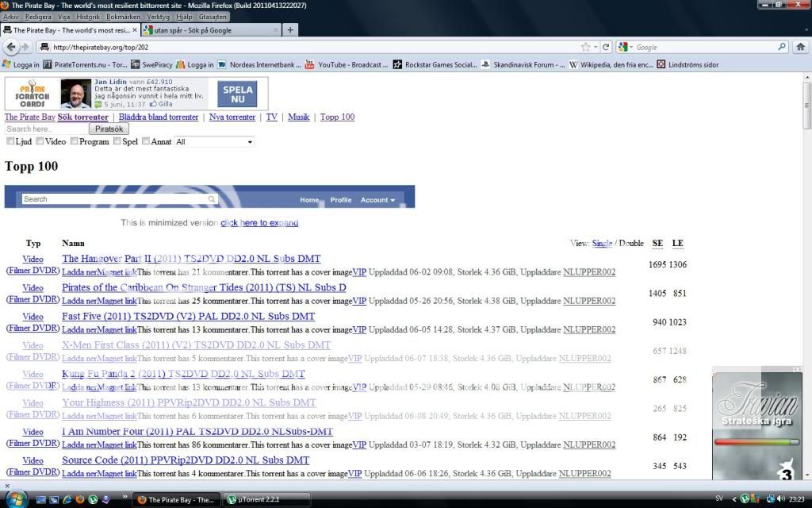Enable the Ljud category checkbox
Screen dimensions: 812x508
(x=10, y=141)
